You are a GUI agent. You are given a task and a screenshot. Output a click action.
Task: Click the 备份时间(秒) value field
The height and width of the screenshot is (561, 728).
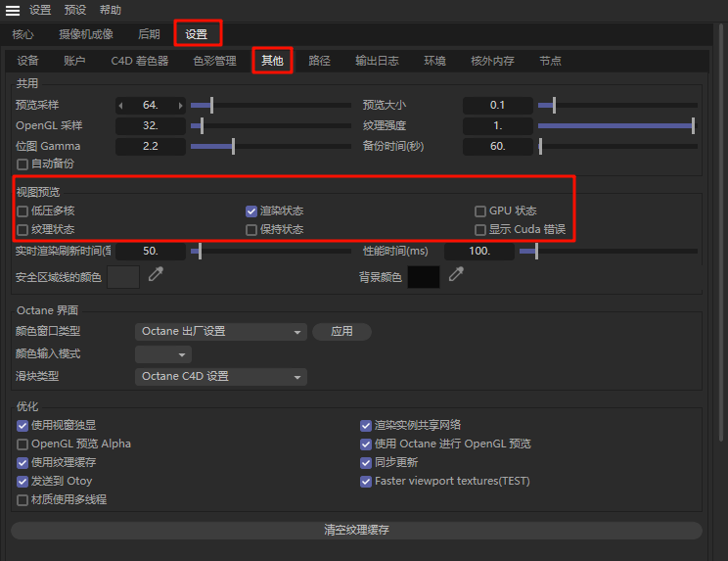pos(497,146)
